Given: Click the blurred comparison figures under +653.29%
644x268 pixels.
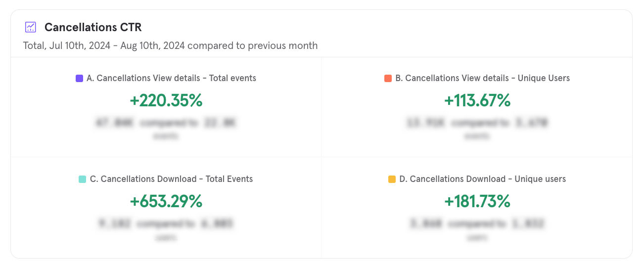Looking at the screenshot, I should [166, 223].
